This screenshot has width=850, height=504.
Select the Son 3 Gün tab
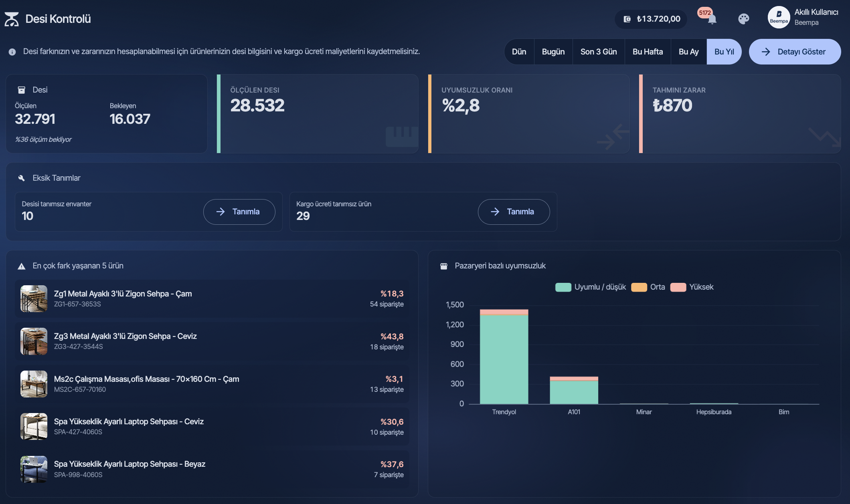(x=599, y=52)
